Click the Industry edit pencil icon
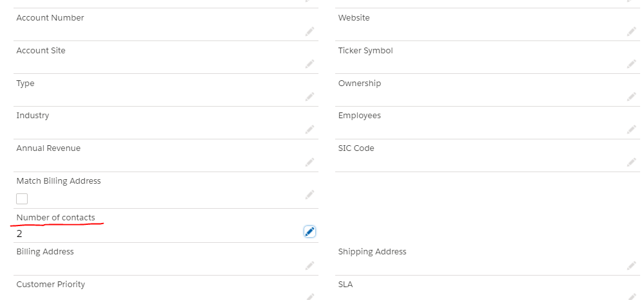Viewport: 644px width, 300px height. click(309, 129)
